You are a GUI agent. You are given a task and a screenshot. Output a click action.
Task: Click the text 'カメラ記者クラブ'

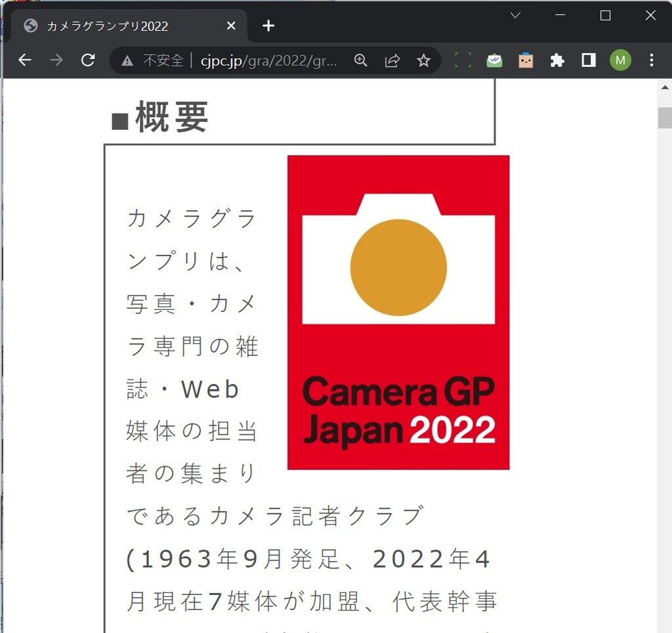pyautogui.click(x=316, y=515)
